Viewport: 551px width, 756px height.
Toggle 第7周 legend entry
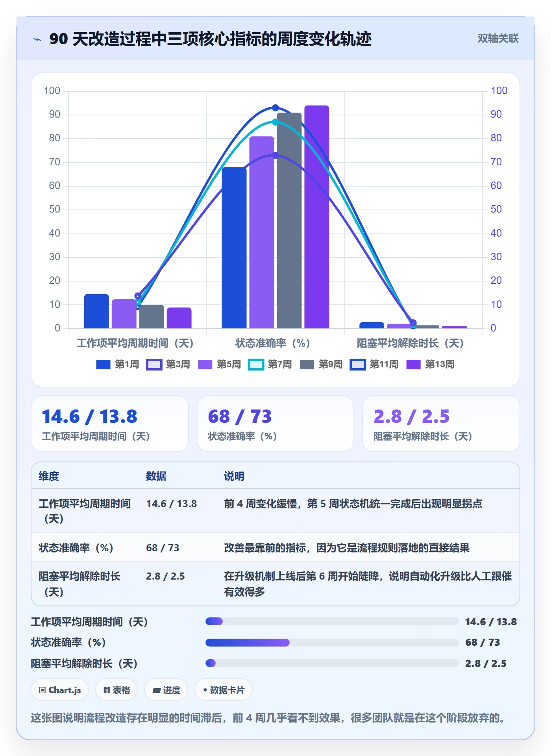pos(270,365)
